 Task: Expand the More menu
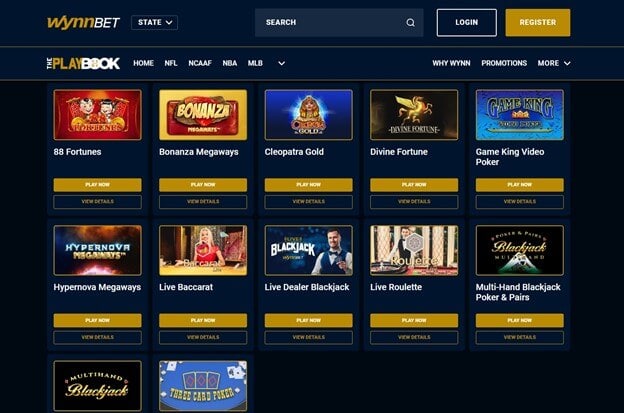554,63
